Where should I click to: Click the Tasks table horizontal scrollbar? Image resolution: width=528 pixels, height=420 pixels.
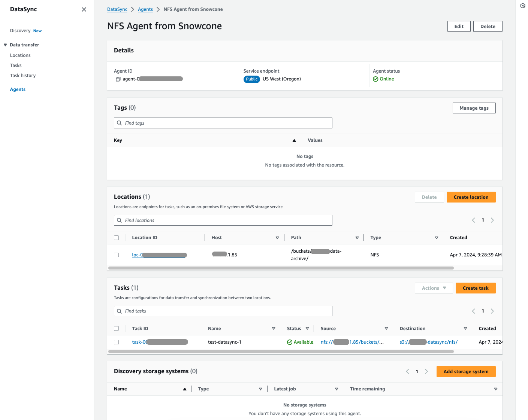coord(281,351)
